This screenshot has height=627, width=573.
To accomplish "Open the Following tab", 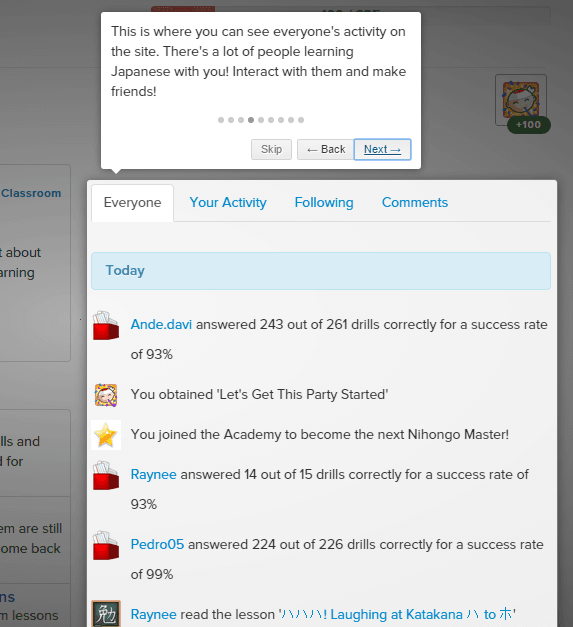I will click(x=324, y=203).
